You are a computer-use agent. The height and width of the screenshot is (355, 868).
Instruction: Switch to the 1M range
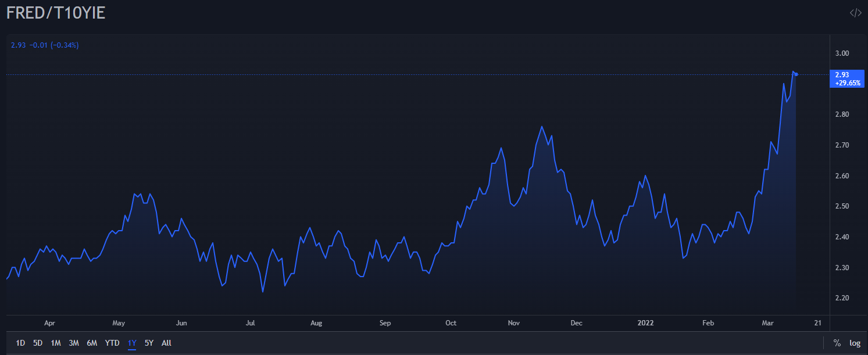pos(56,343)
